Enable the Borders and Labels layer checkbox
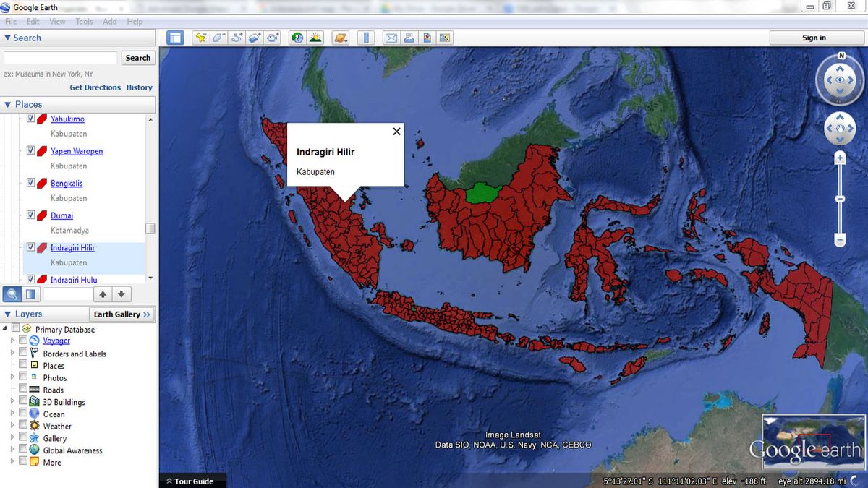The width and height of the screenshot is (868, 488). coord(23,353)
